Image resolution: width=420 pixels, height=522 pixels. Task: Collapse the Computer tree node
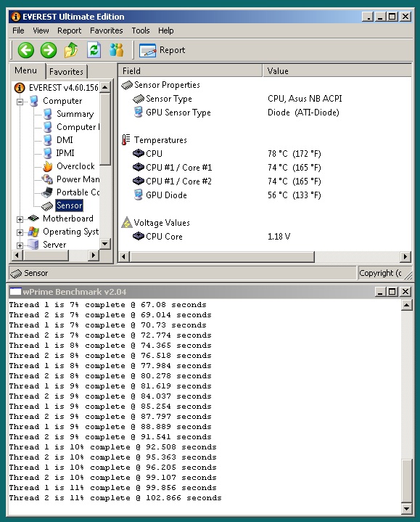(20, 101)
